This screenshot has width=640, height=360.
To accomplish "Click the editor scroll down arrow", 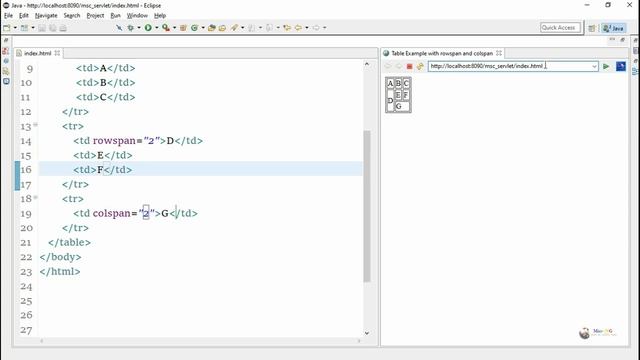I will pos(367,333).
